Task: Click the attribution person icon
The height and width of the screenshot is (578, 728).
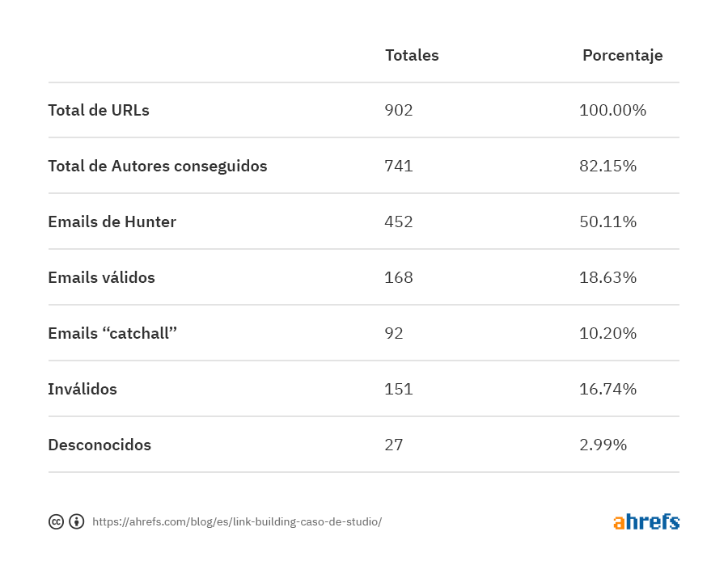Action: 76,521
